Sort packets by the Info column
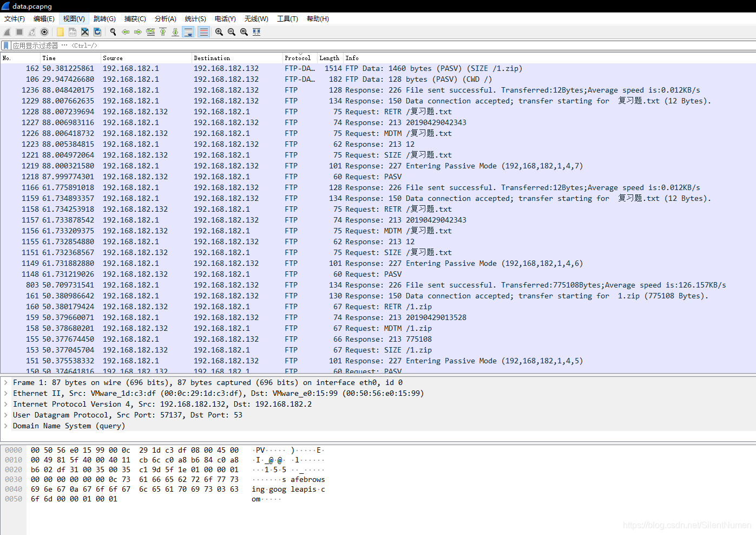The height and width of the screenshot is (535, 756). click(x=550, y=58)
